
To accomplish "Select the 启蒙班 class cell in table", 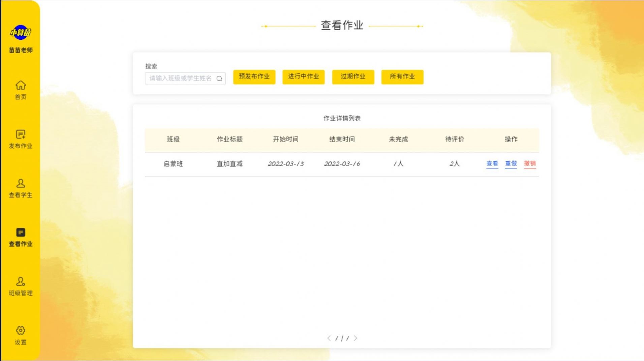I will [x=174, y=164].
